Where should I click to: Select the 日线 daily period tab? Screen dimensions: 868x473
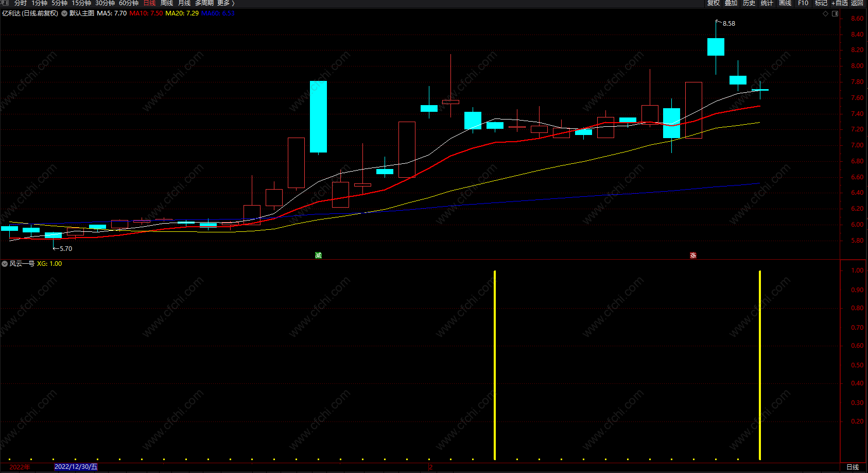coord(149,3)
